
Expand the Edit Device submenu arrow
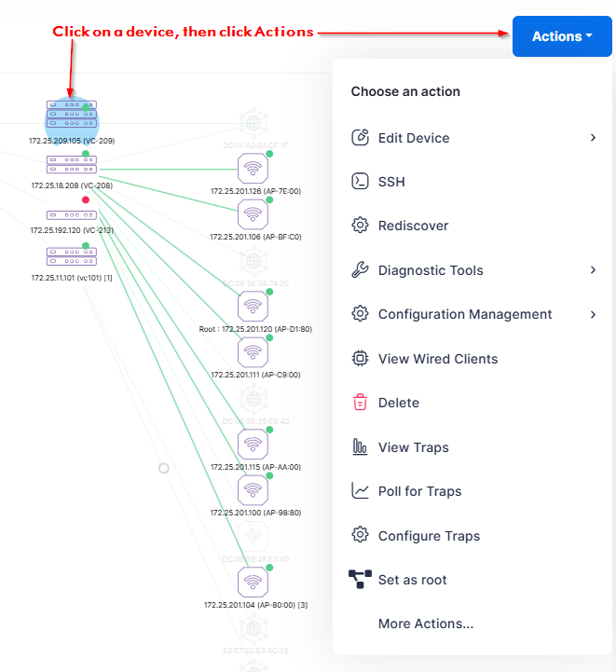click(593, 138)
